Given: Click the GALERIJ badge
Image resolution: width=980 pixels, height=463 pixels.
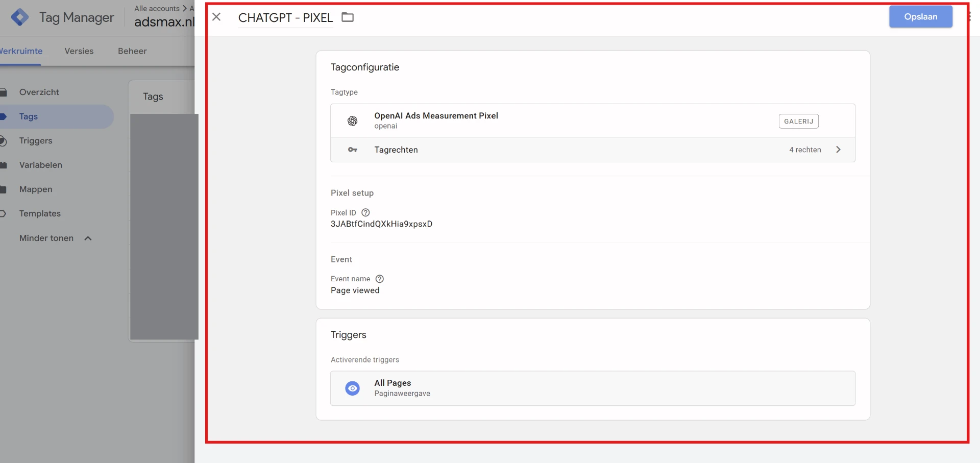Looking at the screenshot, I should (798, 121).
